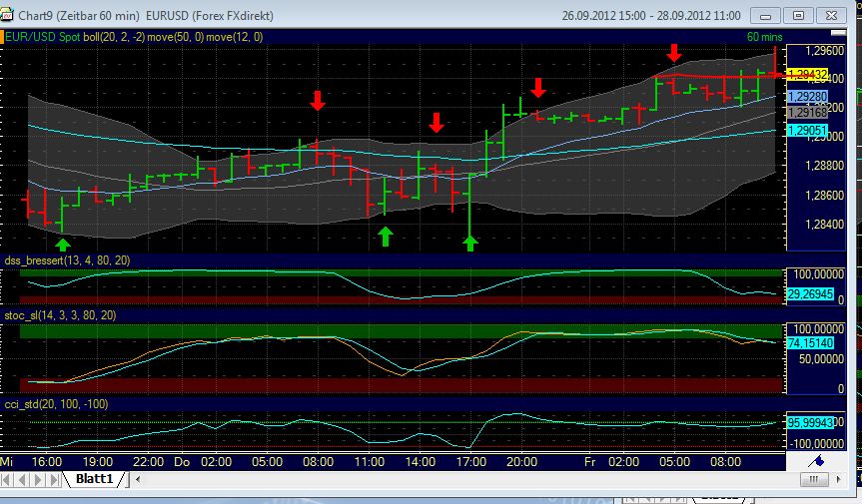Click the 29,26945 dss_bressert value tag
Viewport: 862px width, 504px height.
810,294
